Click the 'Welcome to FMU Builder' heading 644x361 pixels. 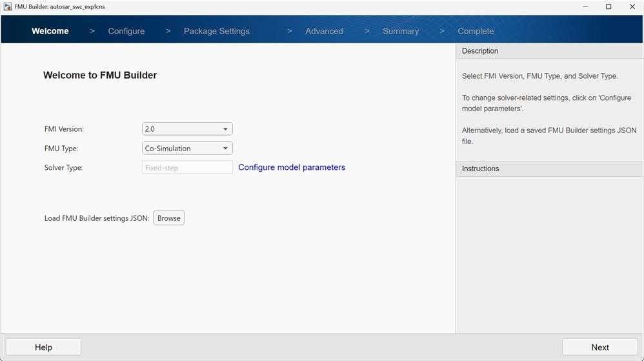pos(100,75)
